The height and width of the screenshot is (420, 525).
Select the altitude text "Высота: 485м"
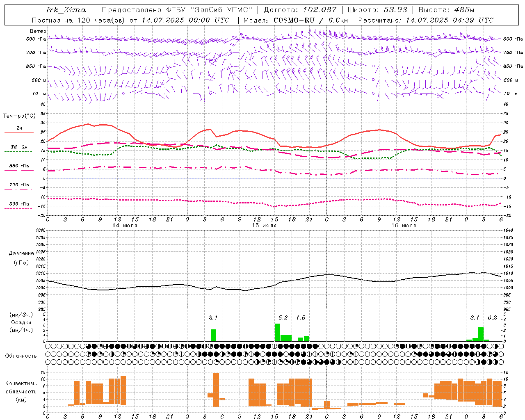coord(446,10)
